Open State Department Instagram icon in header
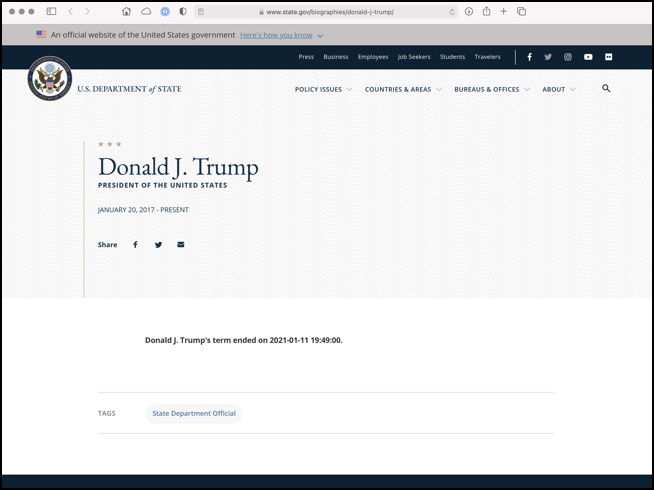Image resolution: width=654 pixels, height=490 pixels. tap(568, 57)
